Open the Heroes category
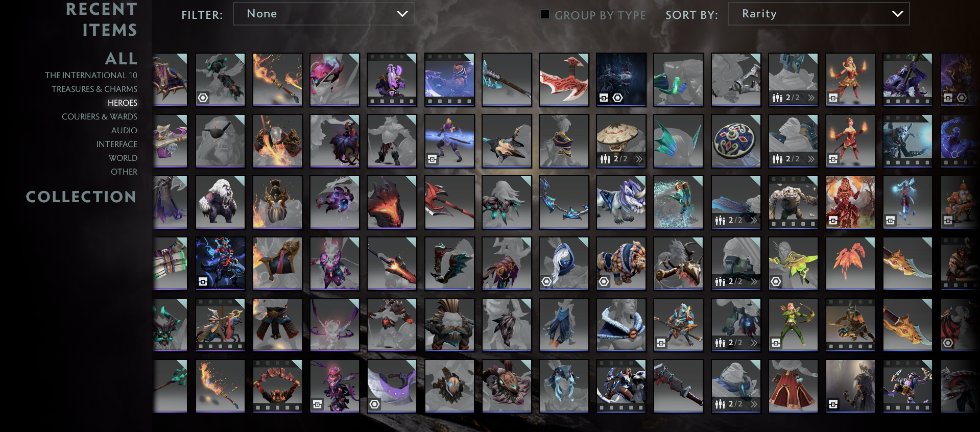The width and height of the screenshot is (980, 432). pyautogui.click(x=123, y=103)
